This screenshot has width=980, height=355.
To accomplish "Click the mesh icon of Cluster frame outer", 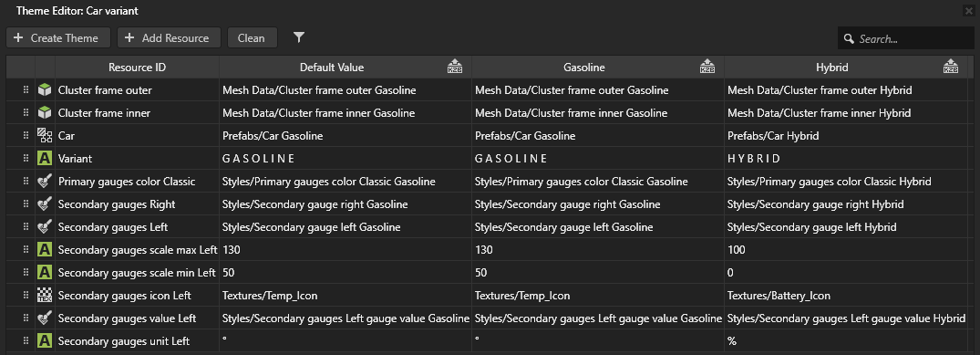I will point(45,90).
